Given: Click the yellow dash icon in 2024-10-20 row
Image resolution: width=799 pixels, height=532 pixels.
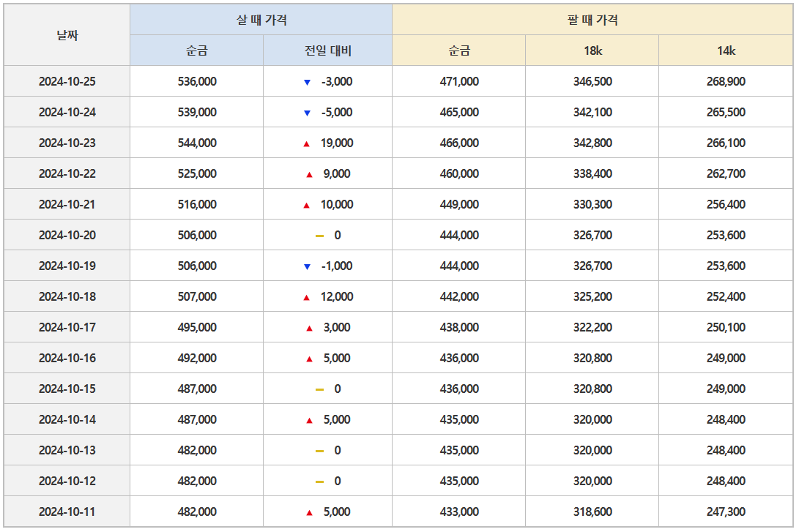Looking at the screenshot, I should 319,236.
